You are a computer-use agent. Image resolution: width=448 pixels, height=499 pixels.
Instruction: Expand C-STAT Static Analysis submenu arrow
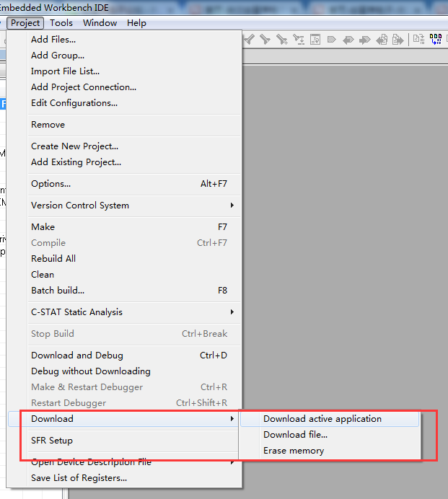click(232, 312)
